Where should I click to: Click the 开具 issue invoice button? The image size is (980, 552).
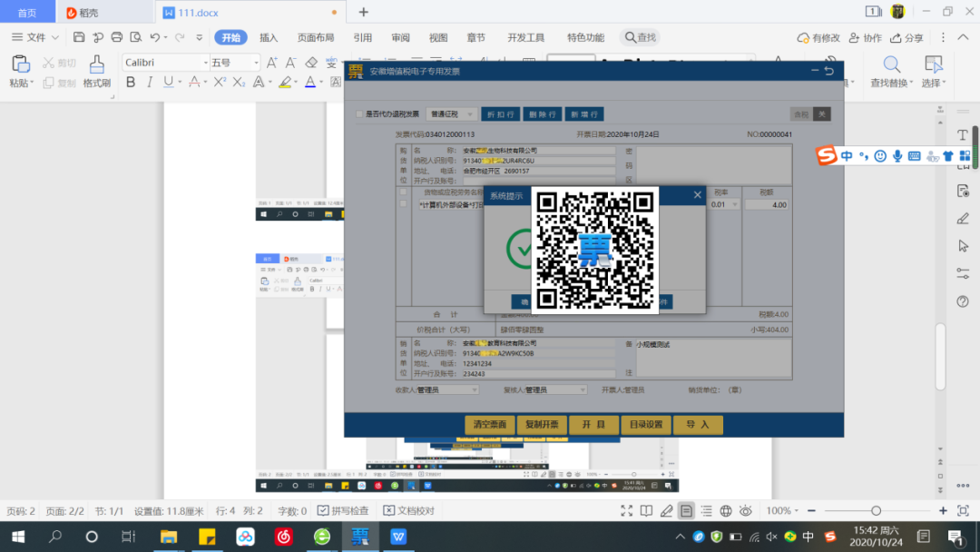click(x=593, y=425)
